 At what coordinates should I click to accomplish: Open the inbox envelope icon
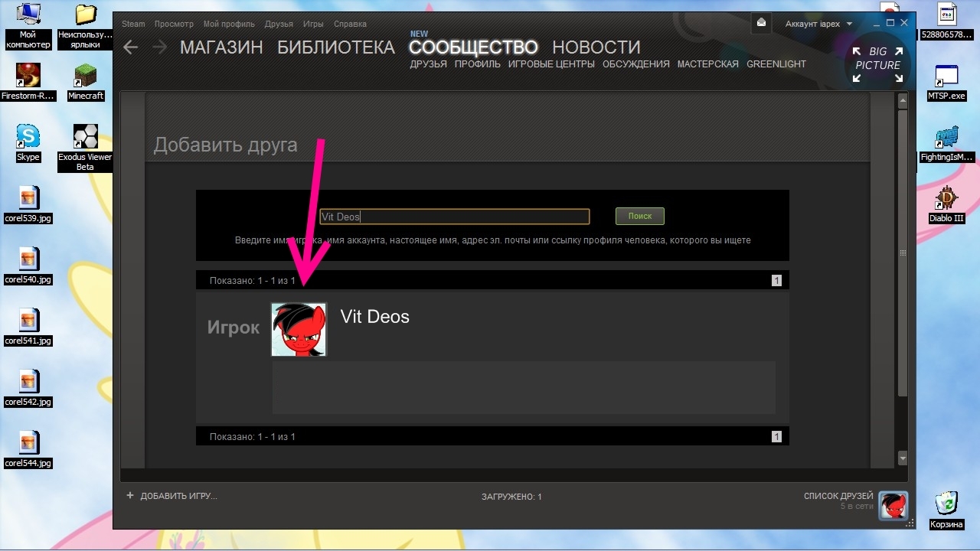[x=761, y=23]
